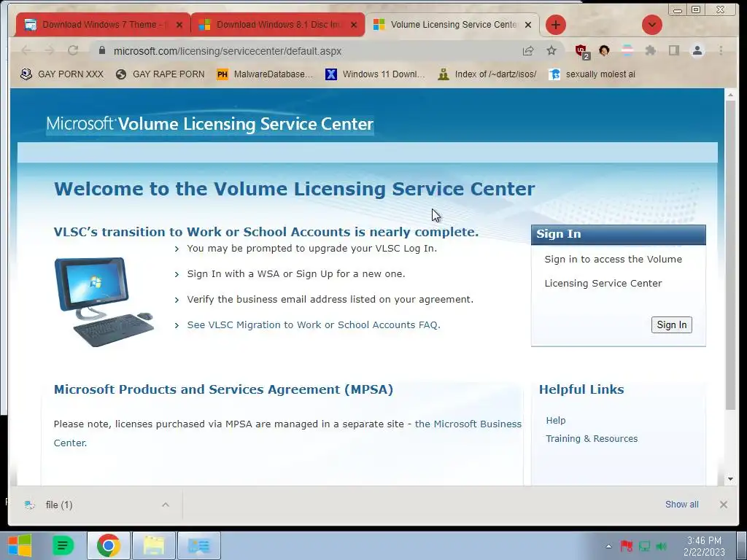
Task: Open the Index of /~dartz/isos/ bookmark
Action: click(487, 74)
